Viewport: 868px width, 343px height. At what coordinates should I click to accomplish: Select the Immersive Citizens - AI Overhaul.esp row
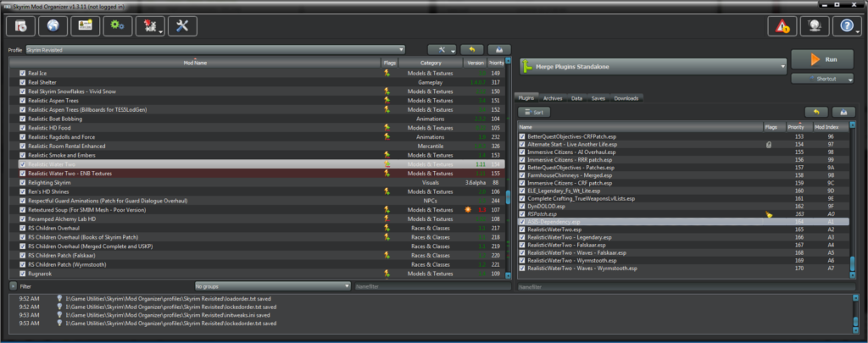(683, 152)
